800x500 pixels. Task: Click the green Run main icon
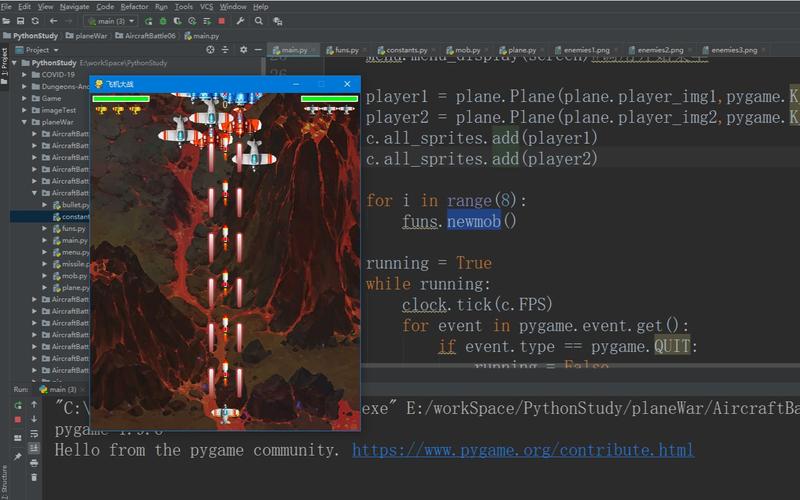148,21
